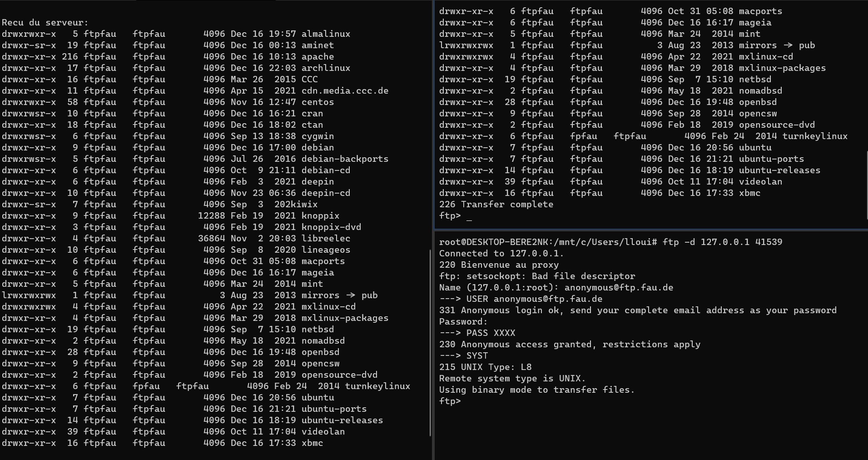Image resolution: width=868 pixels, height=460 pixels.
Task: Click 'xbmc' in the left pane
Action: tap(312, 443)
